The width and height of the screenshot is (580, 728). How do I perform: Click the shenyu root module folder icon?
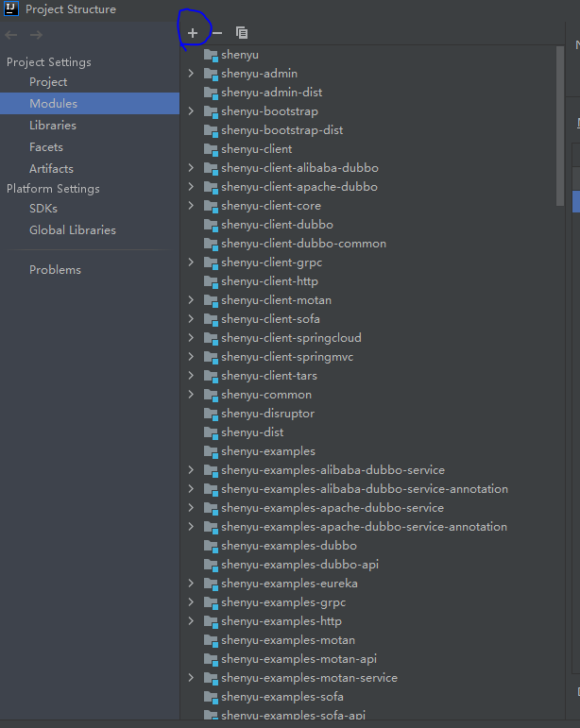click(211, 55)
